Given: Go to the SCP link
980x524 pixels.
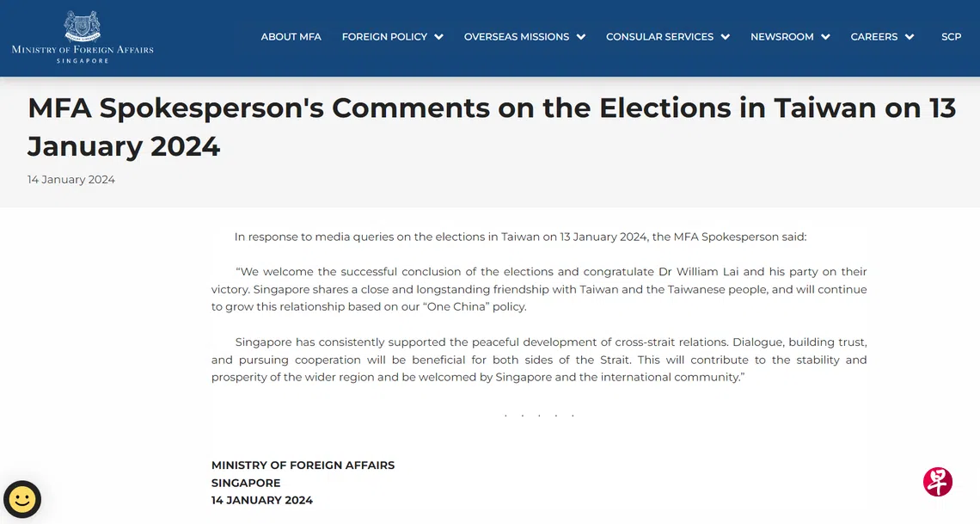Looking at the screenshot, I should coord(951,37).
